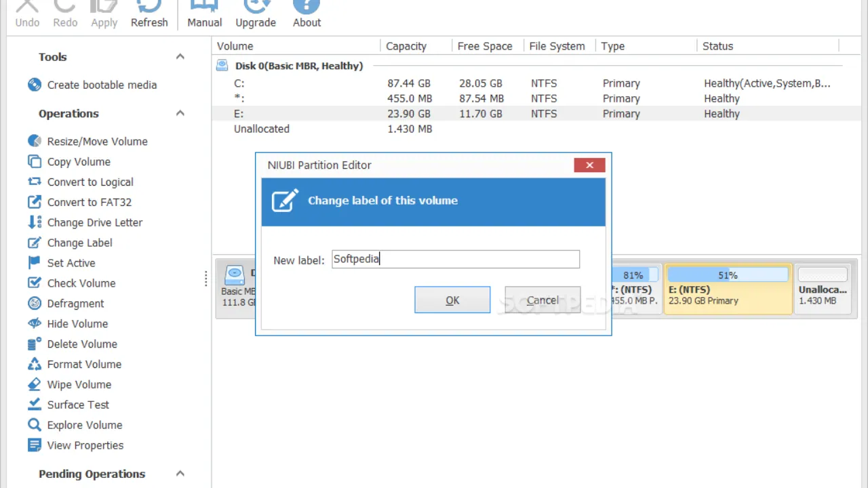Click the Undo toolbar button
Image resolution: width=868 pixels, height=488 pixels.
click(27, 15)
